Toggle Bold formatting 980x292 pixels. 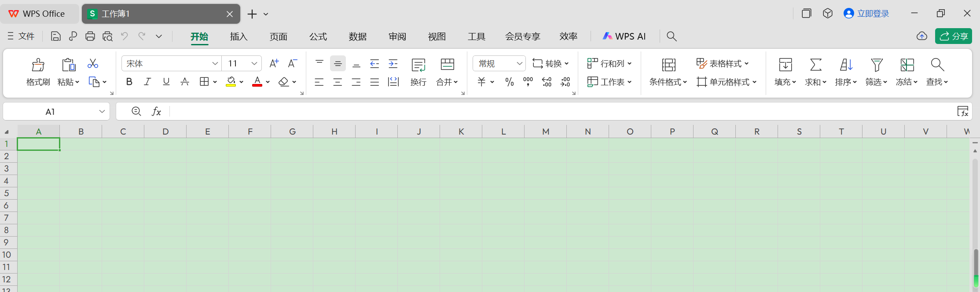point(129,82)
